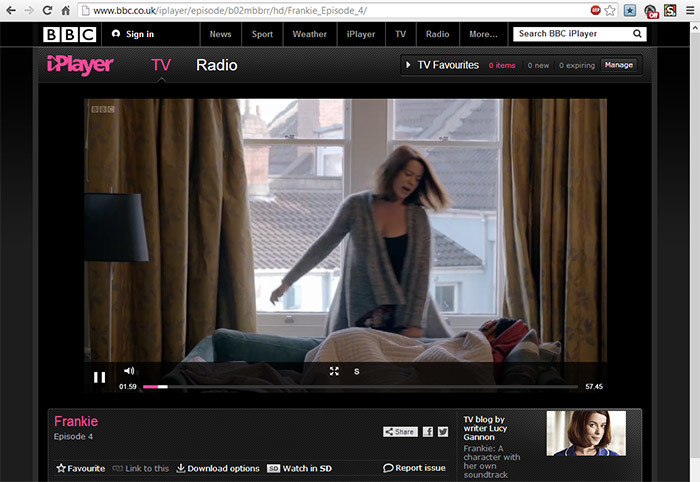Share on Facebook icon
Viewport: 700px width, 482px height.
pyautogui.click(x=428, y=432)
